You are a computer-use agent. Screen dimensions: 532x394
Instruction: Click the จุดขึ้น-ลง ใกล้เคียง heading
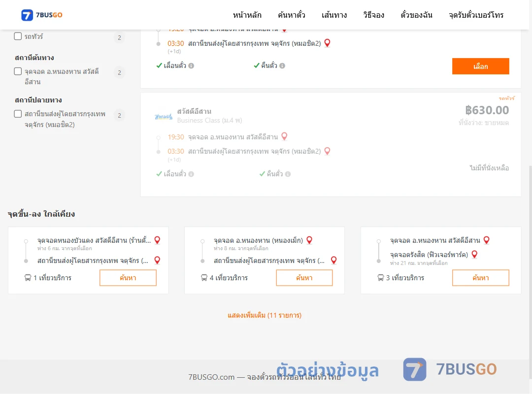41,214
